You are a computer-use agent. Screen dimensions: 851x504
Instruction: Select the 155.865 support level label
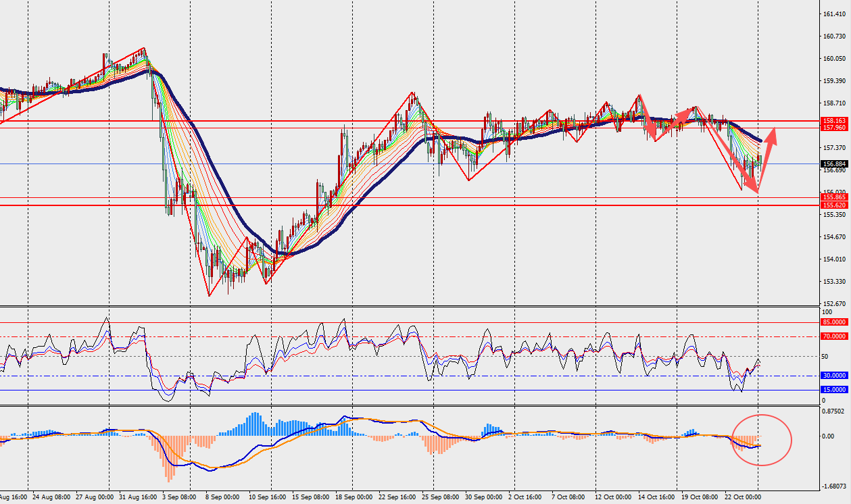point(834,197)
